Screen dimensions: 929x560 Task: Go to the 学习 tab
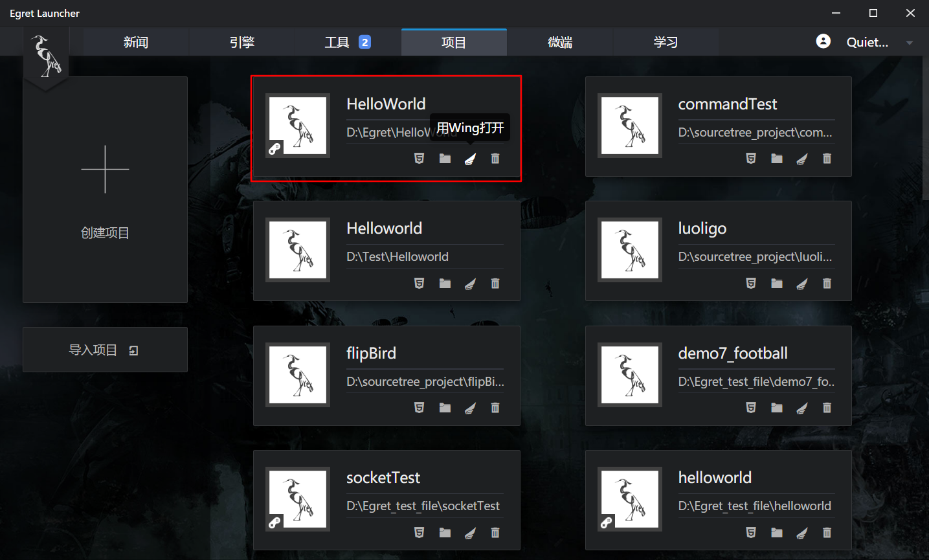click(666, 43)
